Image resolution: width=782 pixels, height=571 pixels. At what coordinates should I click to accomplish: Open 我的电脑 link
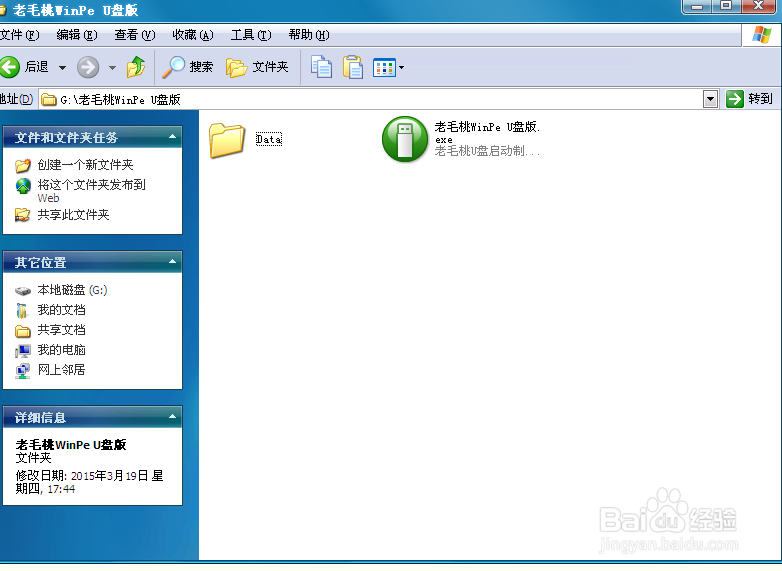pyautogui.click(x=61, y=350)
